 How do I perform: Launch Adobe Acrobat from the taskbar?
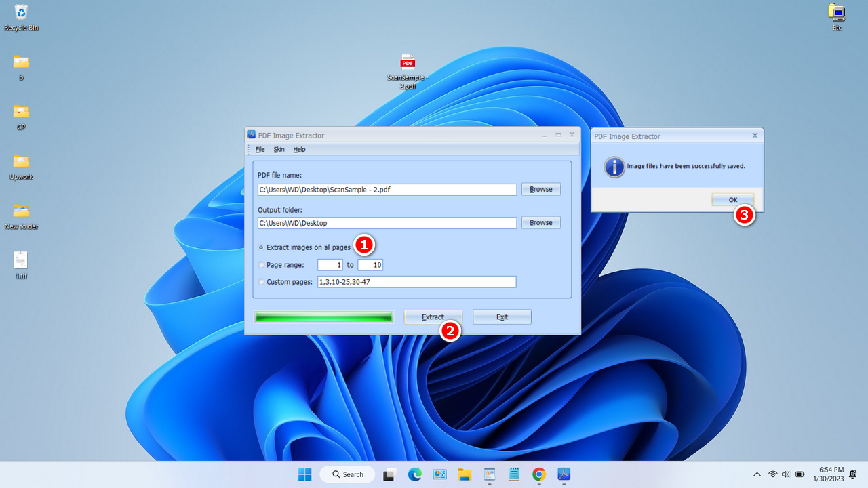(x=564, y=474)
